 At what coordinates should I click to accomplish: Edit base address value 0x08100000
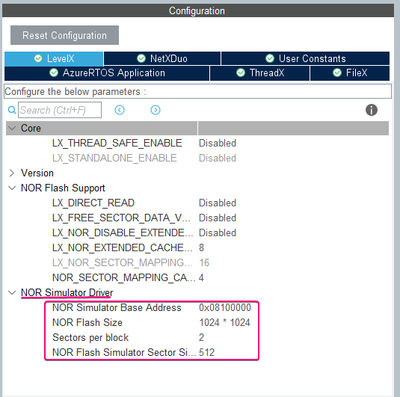point(225,307)
